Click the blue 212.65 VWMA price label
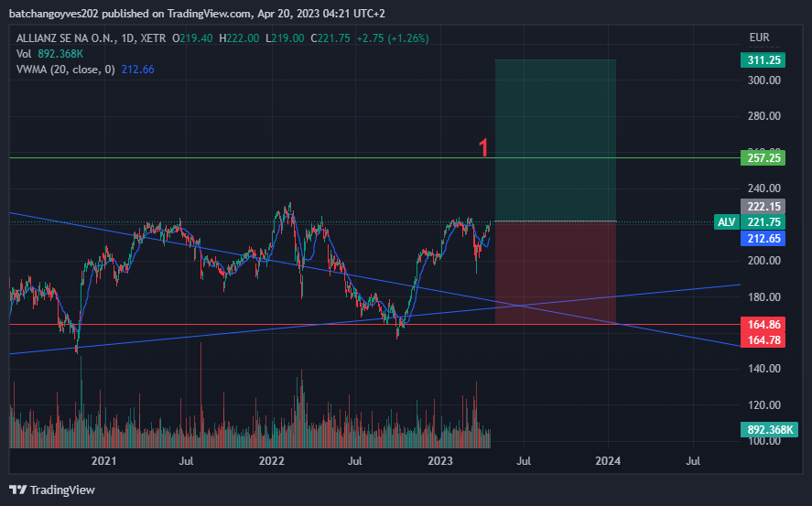 [x=763, y=239]
